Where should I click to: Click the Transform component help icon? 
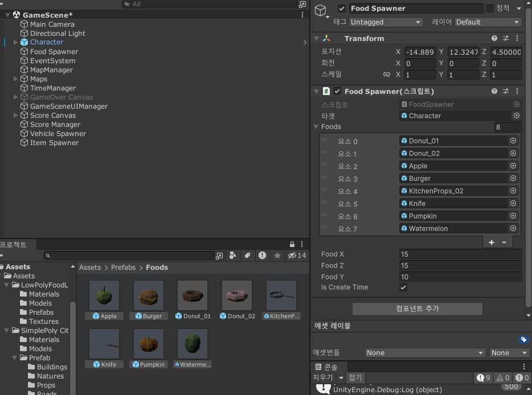[x=494, y=38]
